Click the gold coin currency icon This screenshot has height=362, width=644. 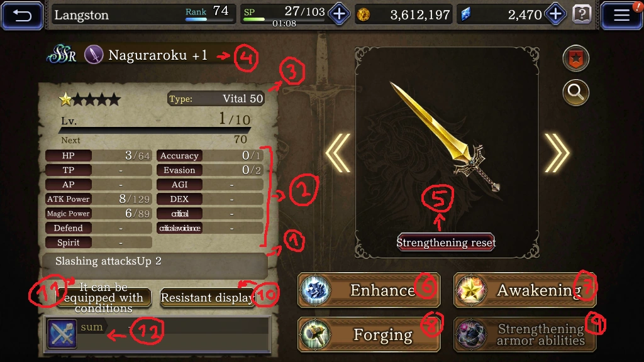click(363, 15)
